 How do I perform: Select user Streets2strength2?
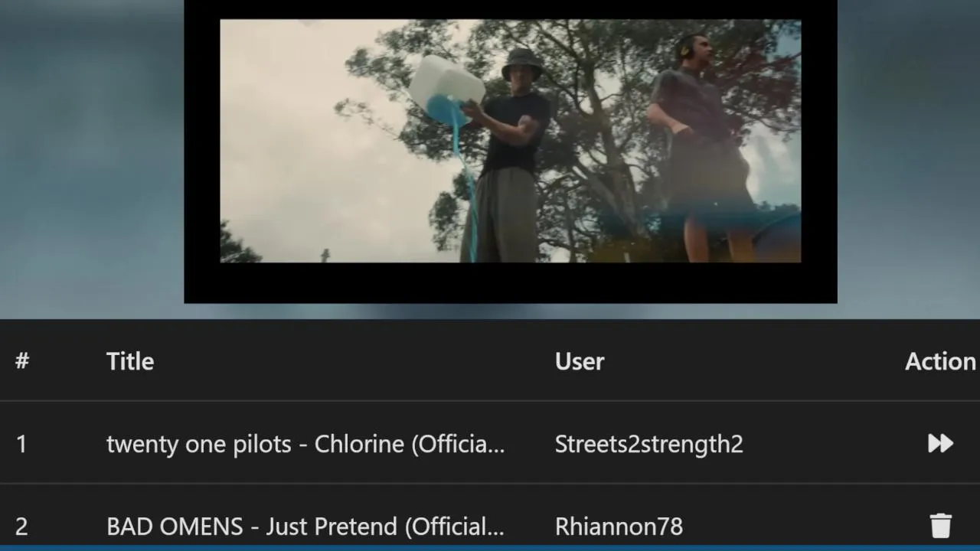click(649, 444)
